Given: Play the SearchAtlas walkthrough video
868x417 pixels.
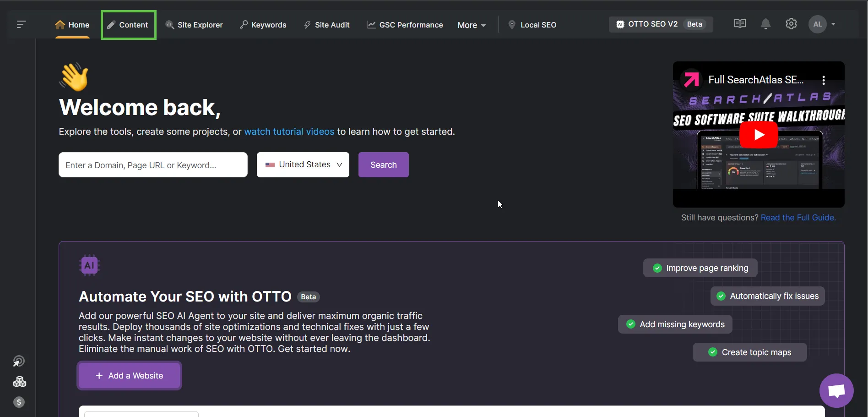Looking at the screenshot, I should coord(759,135).
